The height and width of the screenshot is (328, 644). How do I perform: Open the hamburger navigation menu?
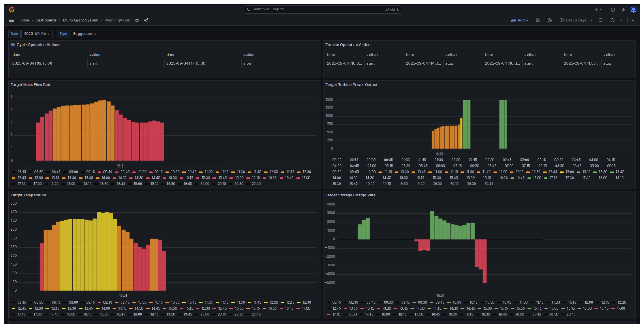pyautogui.click(x=12, y=20)
